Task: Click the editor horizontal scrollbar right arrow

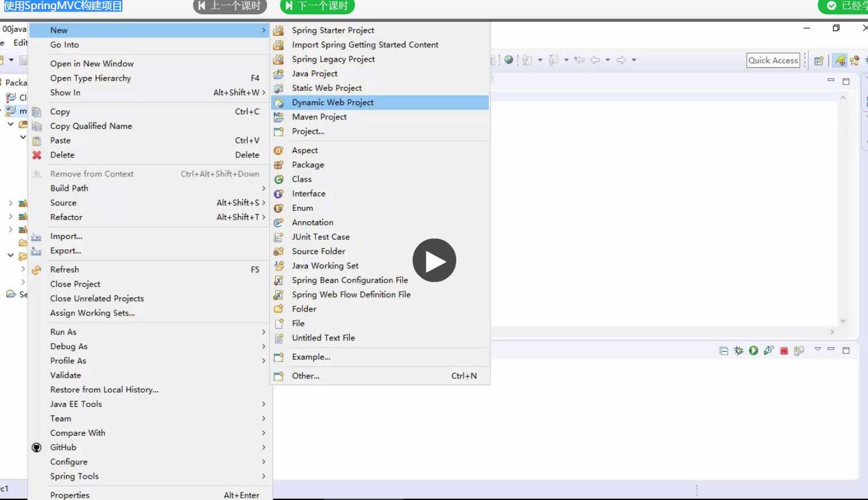Action: pos(832,332)
